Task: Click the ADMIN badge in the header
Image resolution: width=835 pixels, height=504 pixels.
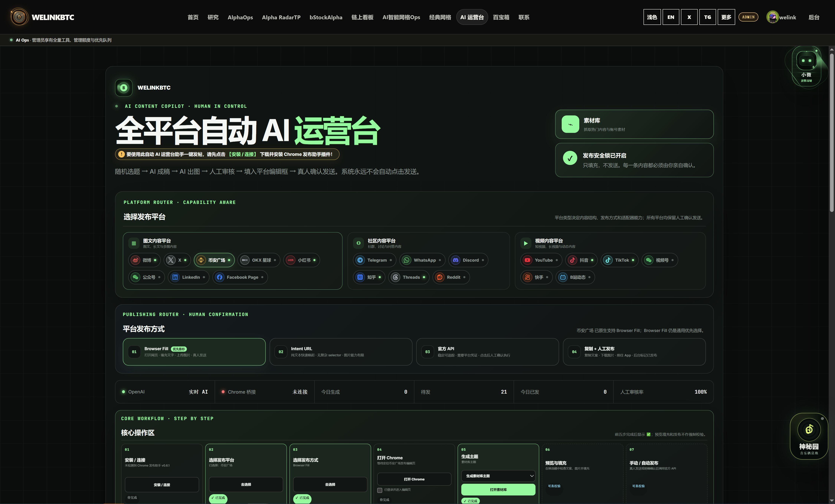Action: (748, 17)
